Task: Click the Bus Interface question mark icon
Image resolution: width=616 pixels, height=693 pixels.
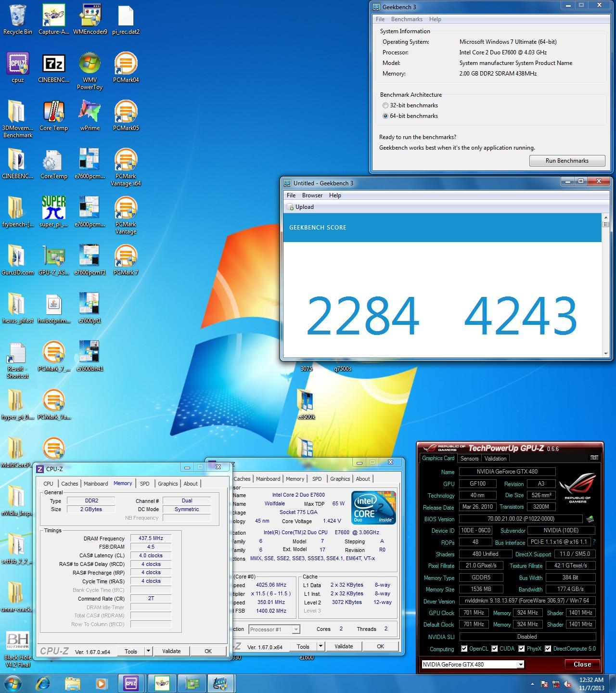Action: pyautogui.click(x=594, y=542)
